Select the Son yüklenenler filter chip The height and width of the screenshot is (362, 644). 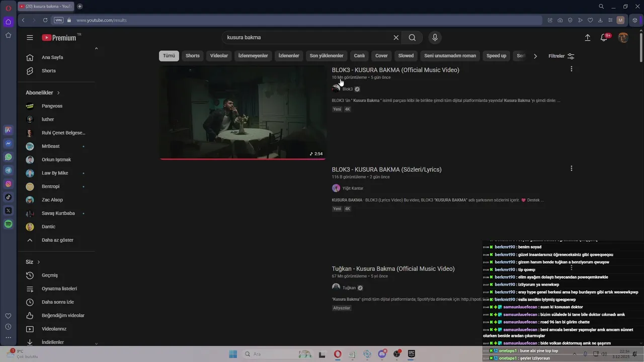(327, 56)
